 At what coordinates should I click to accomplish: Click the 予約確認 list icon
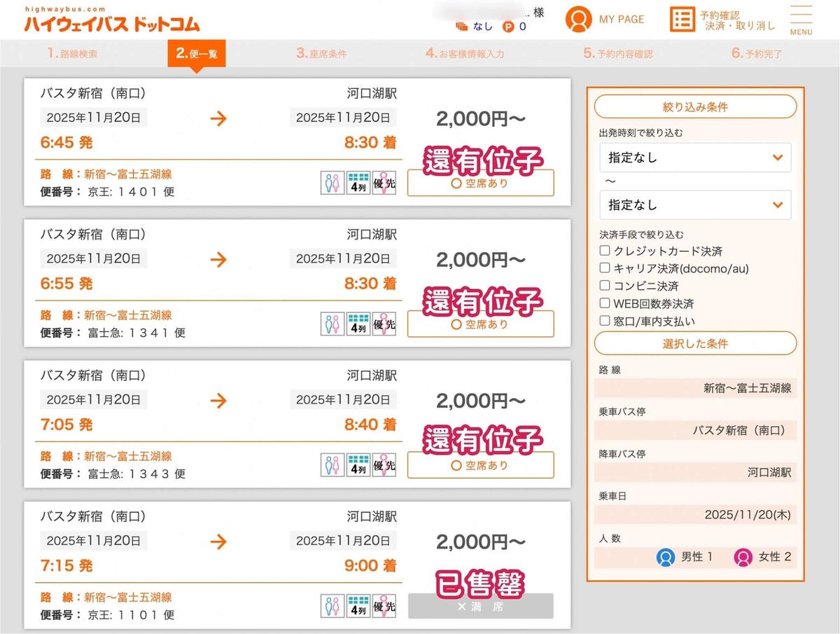click(682, 19)
